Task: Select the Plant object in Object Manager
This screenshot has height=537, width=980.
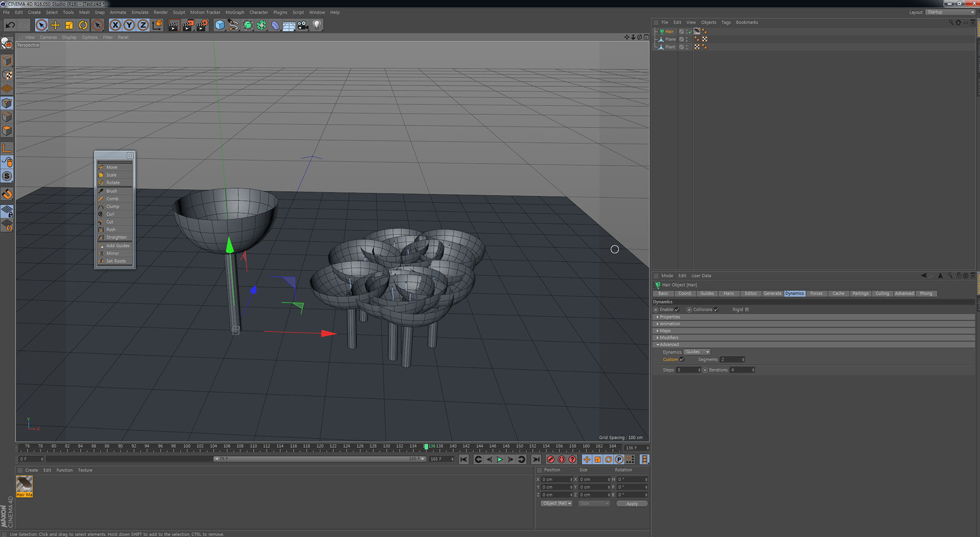Action: pos(670,47)
